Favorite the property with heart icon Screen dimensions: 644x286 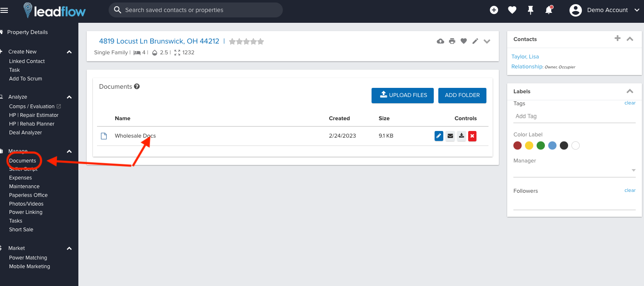(464, 41)
